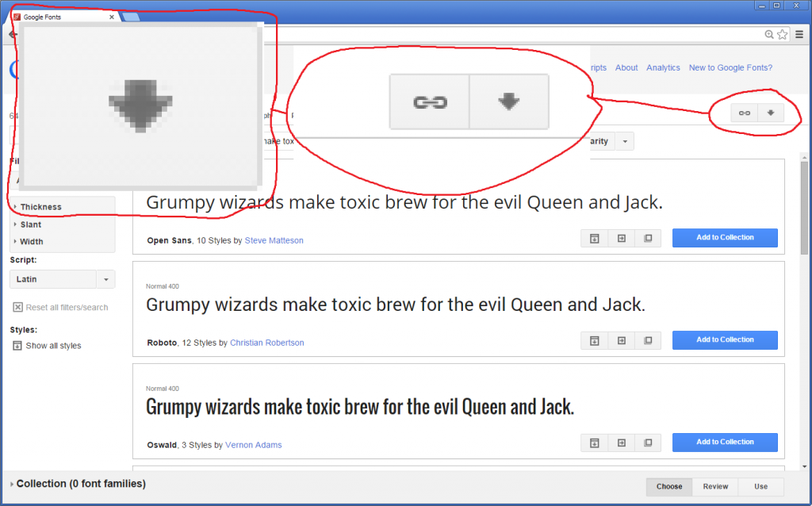Click the Oswald preview sentence
Image resolution: width=812 pixels, height=506 pixels.
(360, 407)
